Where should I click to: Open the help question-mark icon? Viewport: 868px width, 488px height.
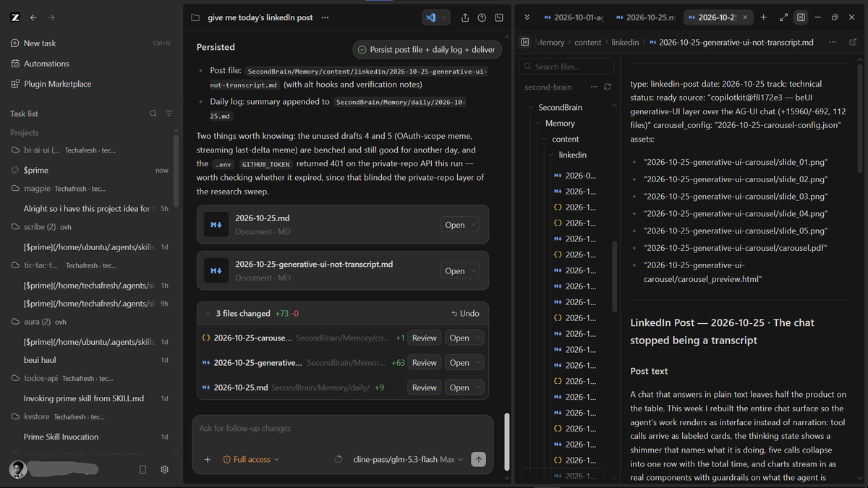pyautogui.click(x=482, y=17)
